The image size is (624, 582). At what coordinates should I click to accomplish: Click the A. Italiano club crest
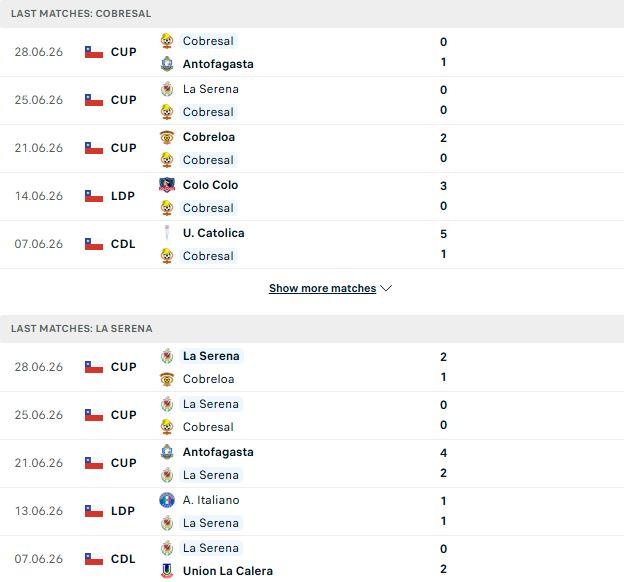tap(167, 500)
